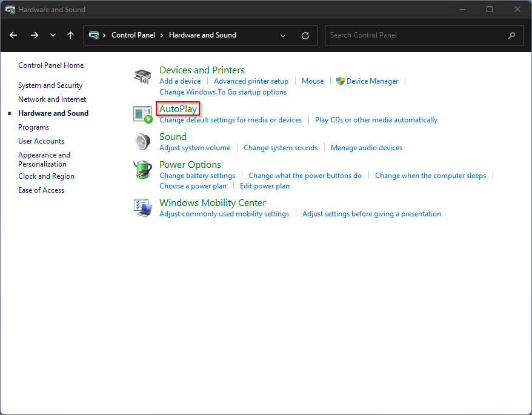Screen dimensions: 532x415
Task: Launch Device Manager link
Action: [x=372, y=81]
